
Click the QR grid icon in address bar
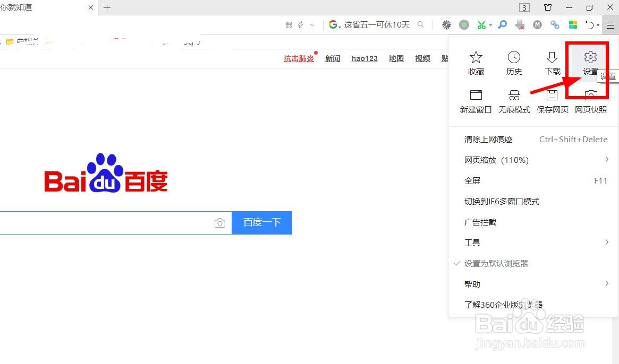(289, 25)
